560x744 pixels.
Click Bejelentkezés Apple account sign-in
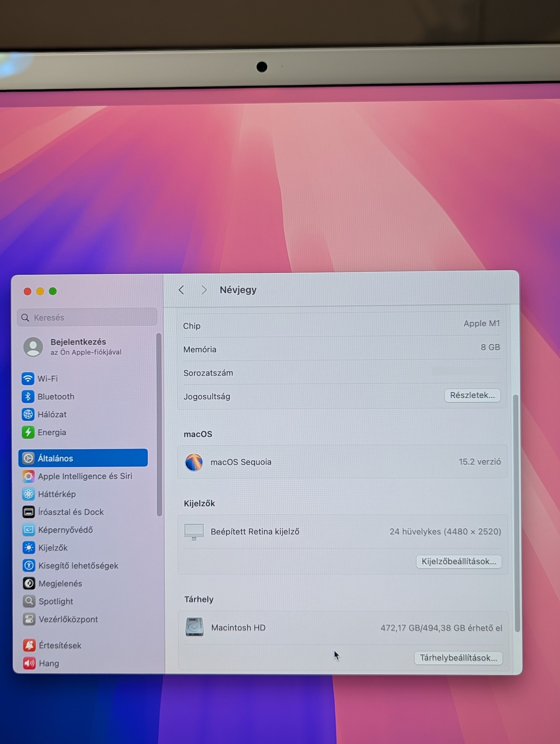point(86,346)
